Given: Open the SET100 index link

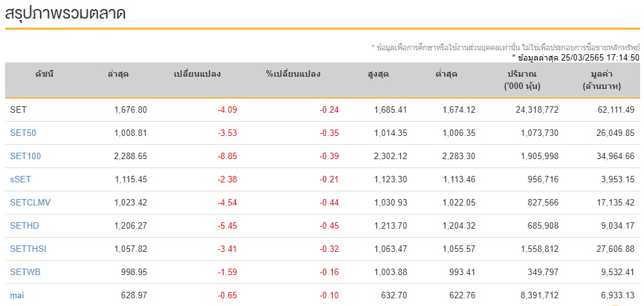Looking at the screenshot, I should point(26,157).
